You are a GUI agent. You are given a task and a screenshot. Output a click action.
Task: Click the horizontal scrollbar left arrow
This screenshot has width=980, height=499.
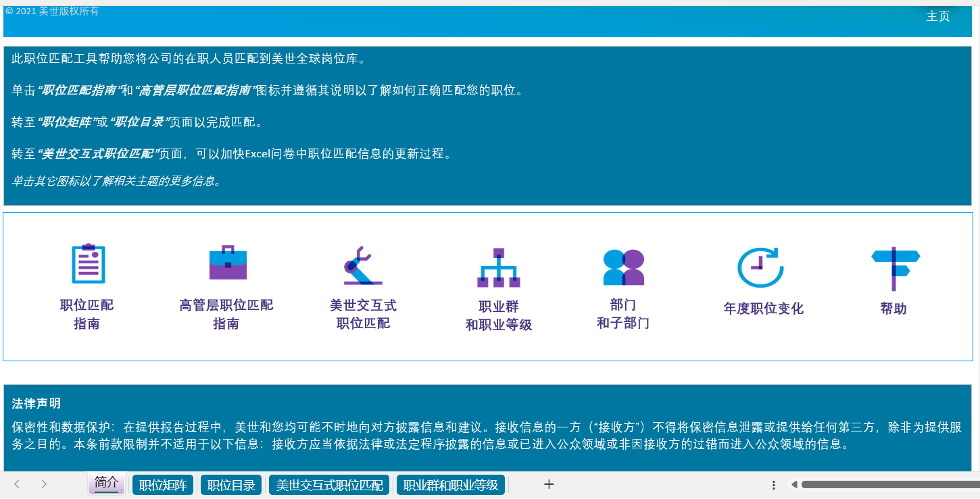794,484
